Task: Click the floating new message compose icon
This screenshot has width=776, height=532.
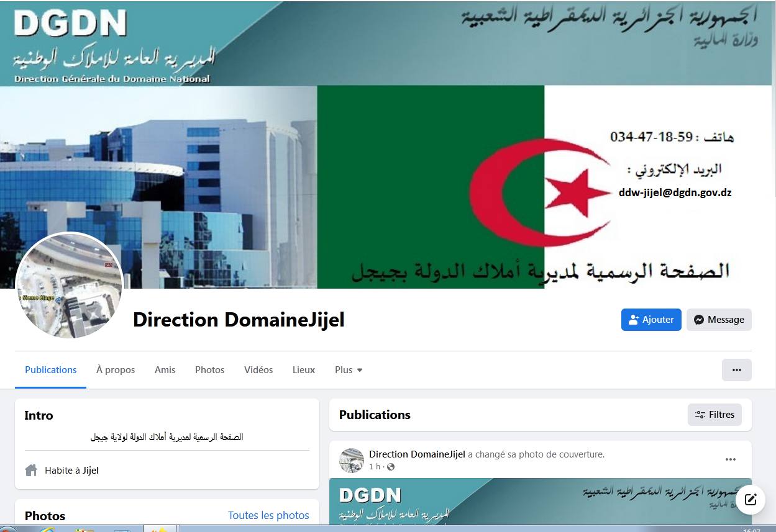Action: [x=750, y=499]
